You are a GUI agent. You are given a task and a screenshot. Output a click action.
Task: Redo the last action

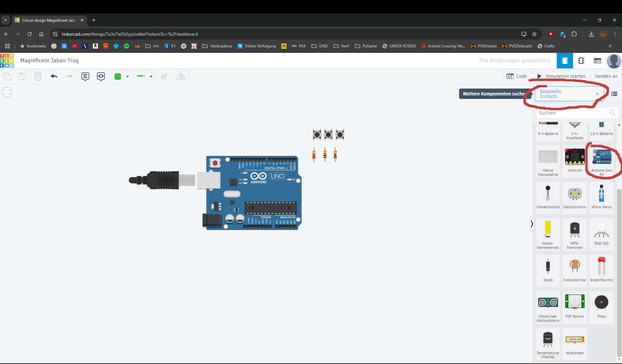pos(69,76)
